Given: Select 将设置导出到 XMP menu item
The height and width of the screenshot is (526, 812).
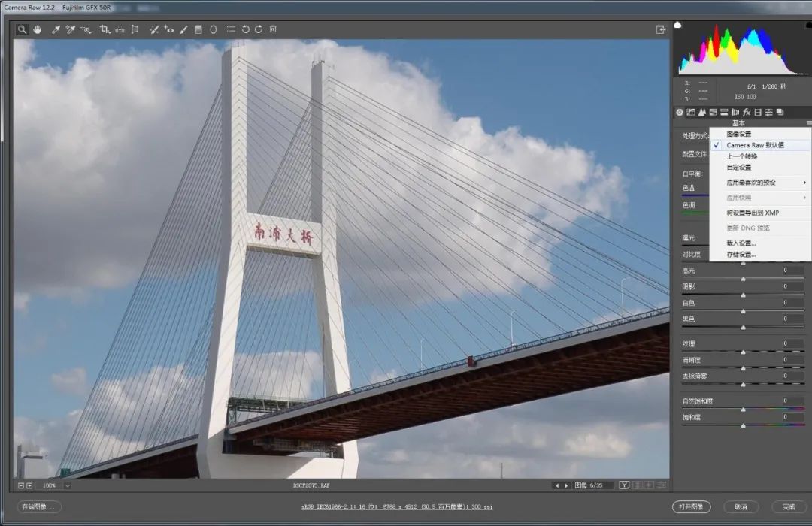Looking at the screenshot, I should tap(753, 213).
